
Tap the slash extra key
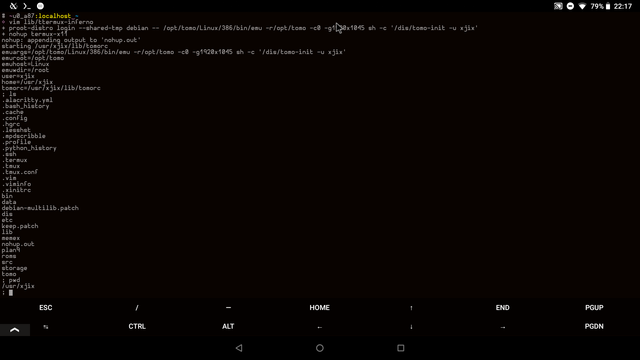point(137,308)
